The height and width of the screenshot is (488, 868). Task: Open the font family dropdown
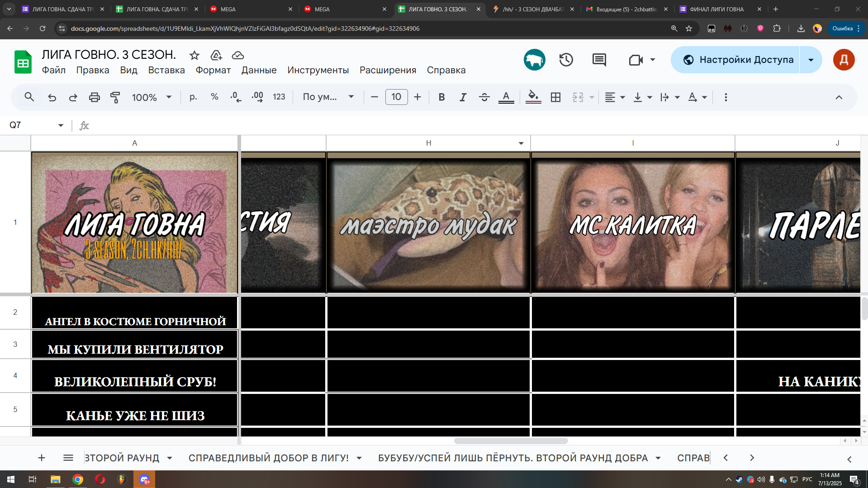[328, 97]
